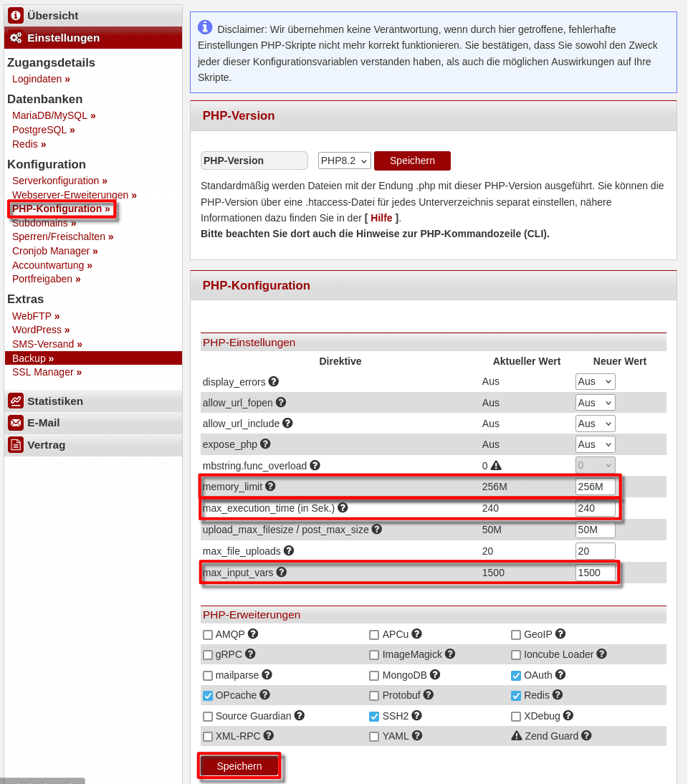
Task: Tick the ImageMagick checkbox
Action: click(x=374, y=655)
